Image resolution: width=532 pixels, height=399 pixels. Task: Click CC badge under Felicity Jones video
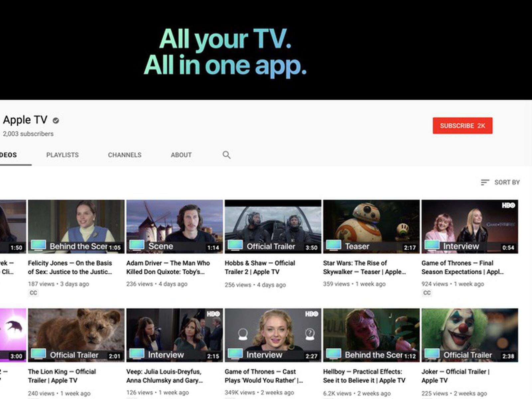click(x=33, y=293)
